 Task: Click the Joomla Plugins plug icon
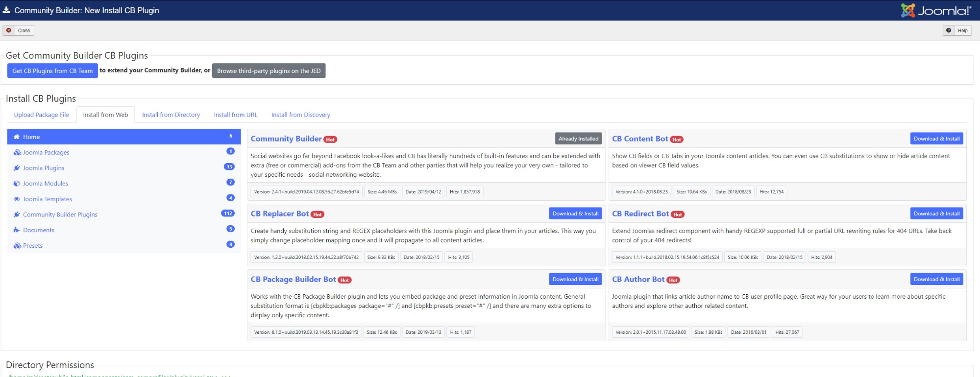(17, 168)
